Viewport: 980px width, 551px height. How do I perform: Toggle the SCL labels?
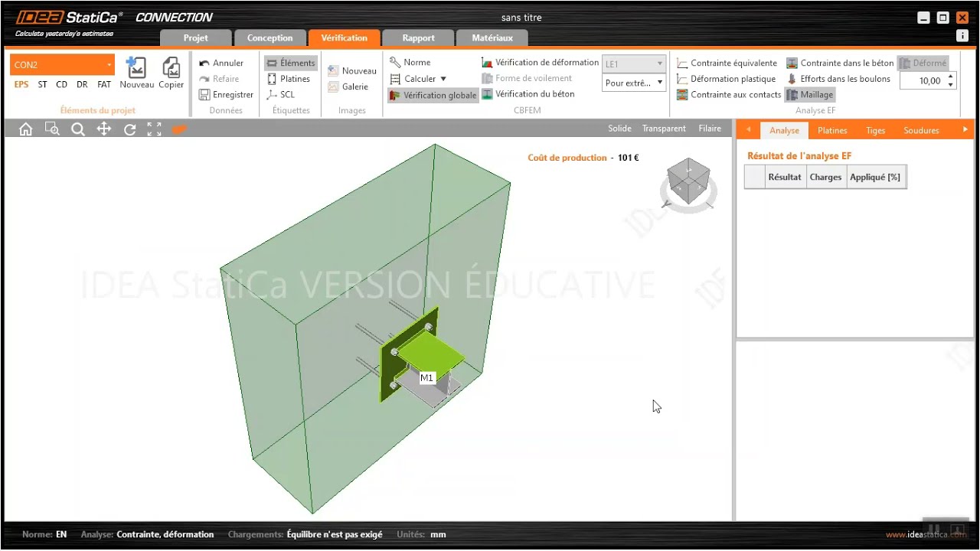(x=280, y=95)
